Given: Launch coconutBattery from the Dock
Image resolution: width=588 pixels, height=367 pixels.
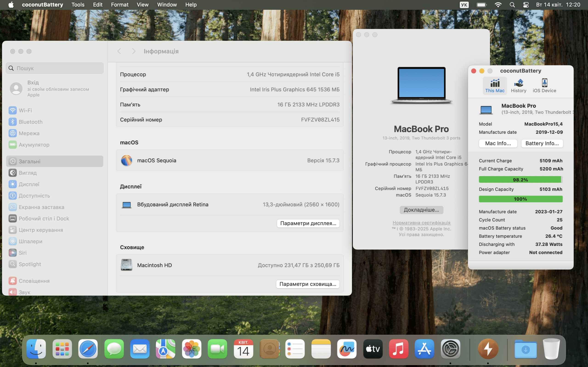Looking at the screenshot, I should click(x=488, y=349).
